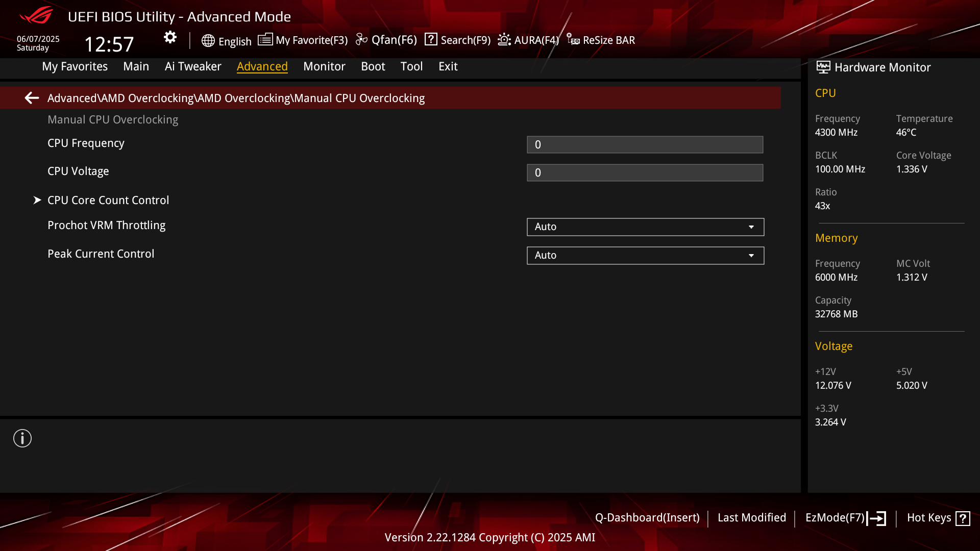Click the BCLK value 100.00 MHz
Image resolution: width=980 pixels, height=551 pixels.
point(840,169)
